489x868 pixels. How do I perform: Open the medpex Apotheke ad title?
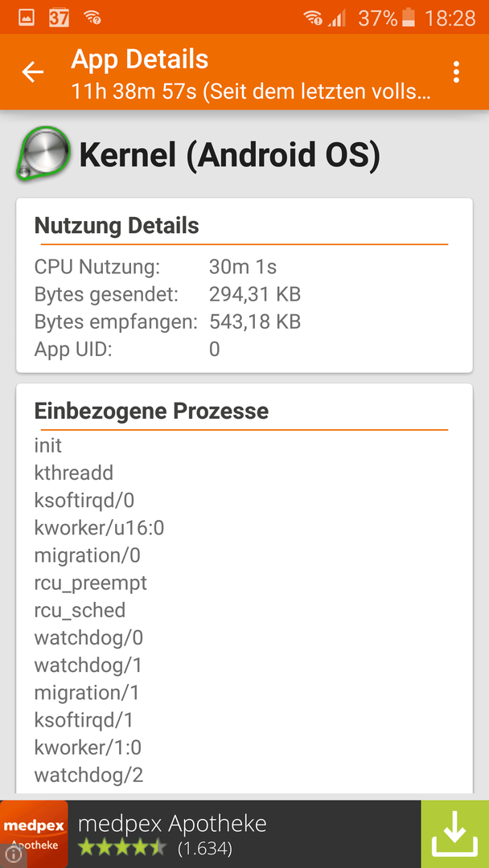[x=172, y=824]
